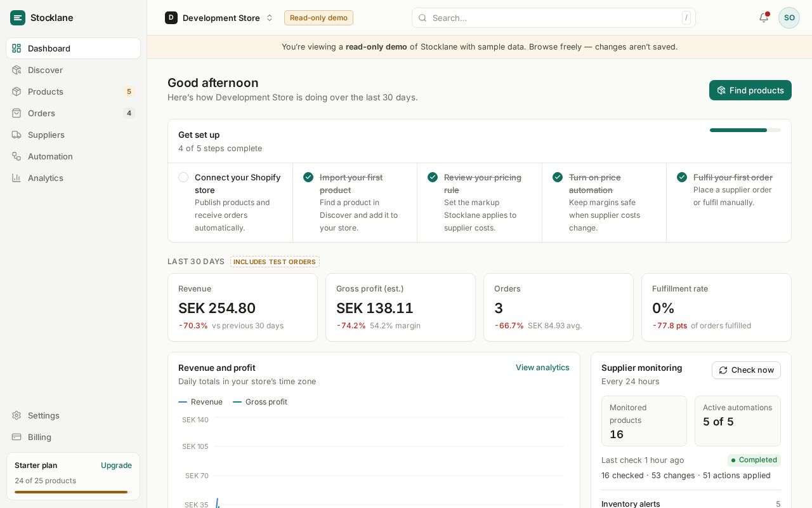Click the Read-only demo badge
Screen dimensions: 812x508
coord(318,18)
